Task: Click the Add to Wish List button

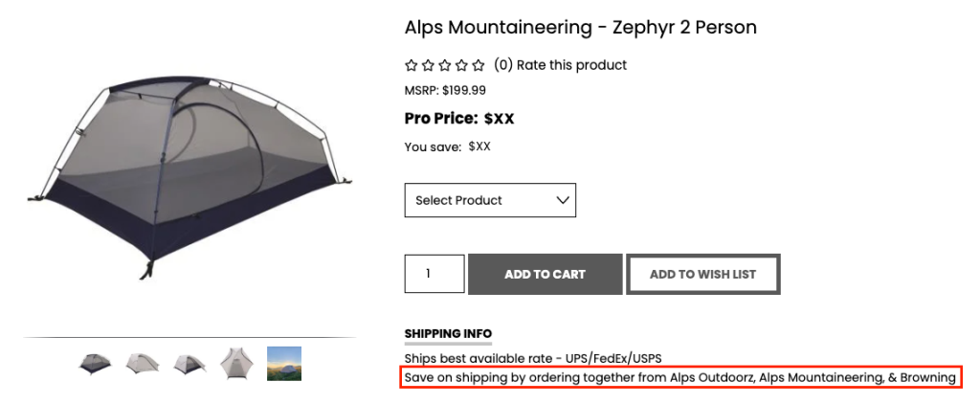Action: tap(702, 274)
